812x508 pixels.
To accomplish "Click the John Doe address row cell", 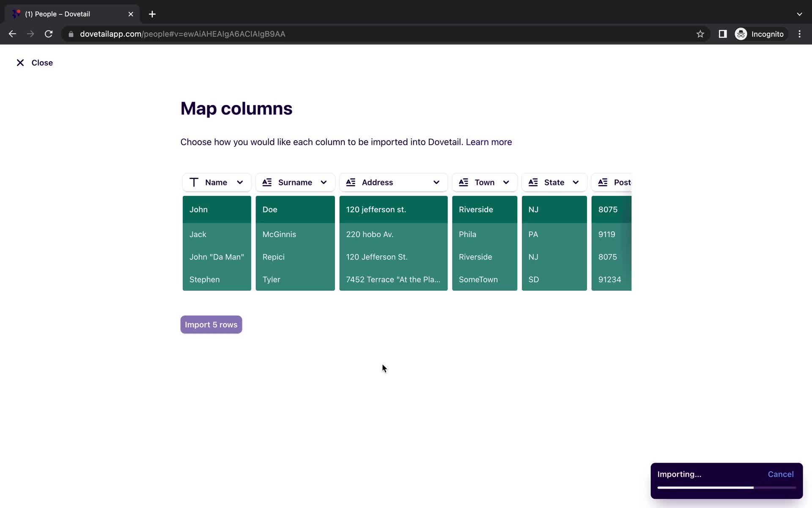I will click(393, 209).
